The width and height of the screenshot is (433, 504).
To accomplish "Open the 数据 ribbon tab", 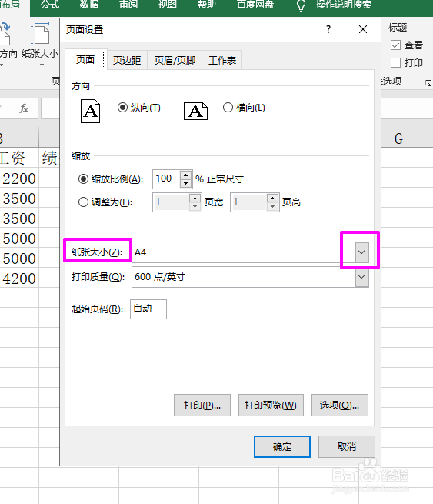I will coord(89,5).
